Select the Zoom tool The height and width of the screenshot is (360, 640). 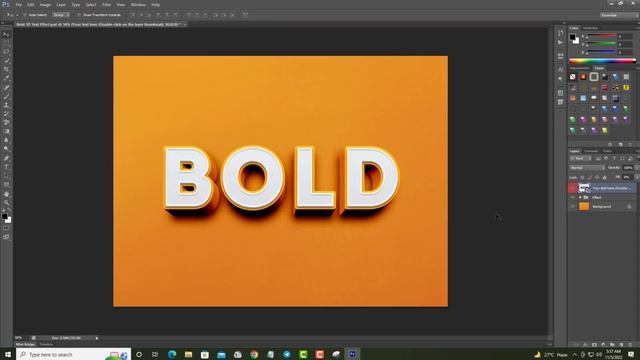[6, 202]
